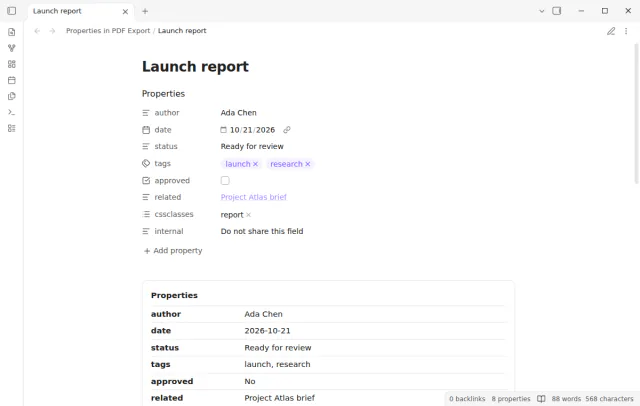Click the Launch report breadcrumb
The image size is (640, 406).
pyautogui.click(x=182, y=31)
